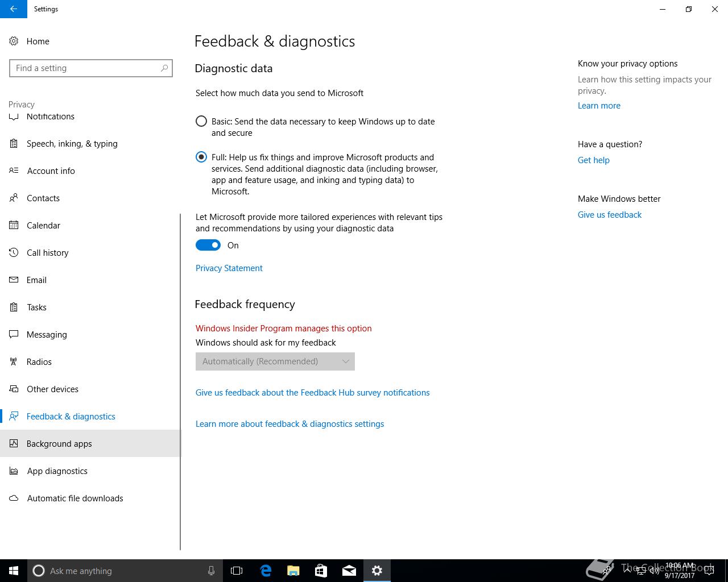Viewport: 728px width, 582px height.
Task: Open Home via the gear icon
Action: (x=14, y=41)
